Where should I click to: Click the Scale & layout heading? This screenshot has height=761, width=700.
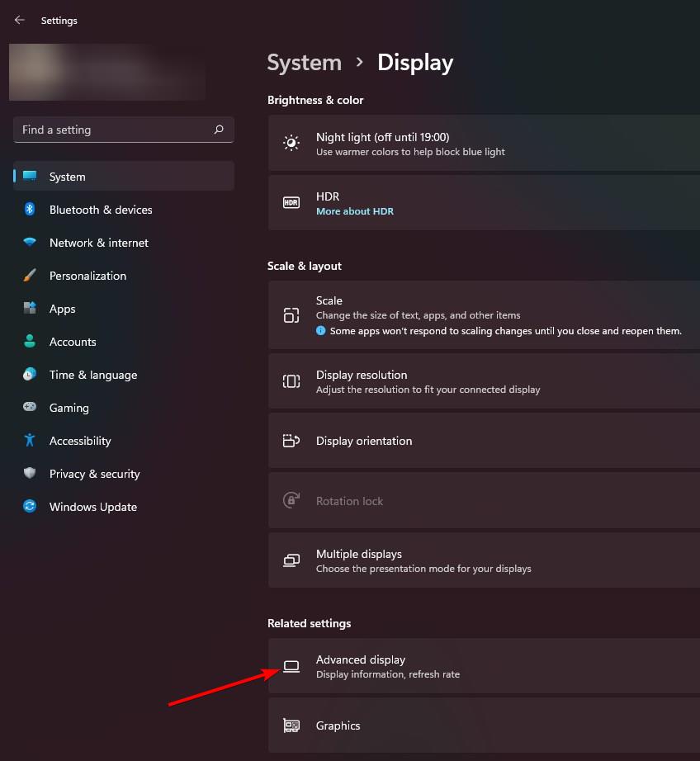(x=305, y=266)
